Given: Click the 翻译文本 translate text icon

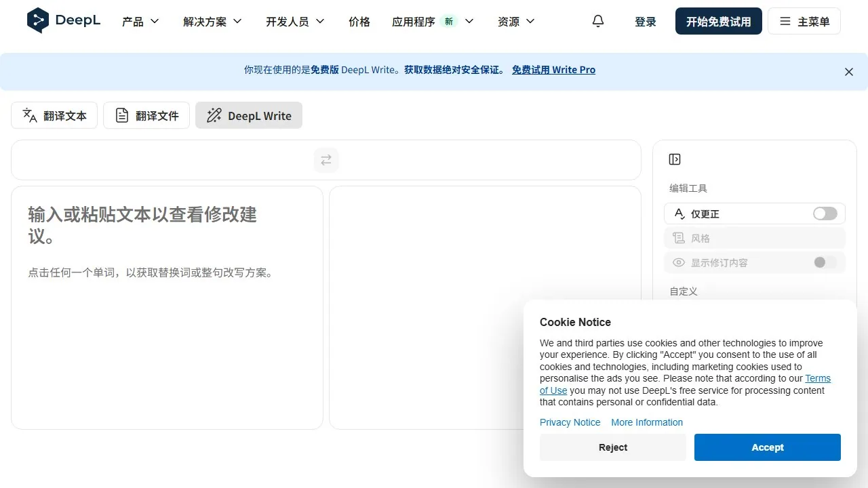Looking at the screenshot, I should click(30, 115).
